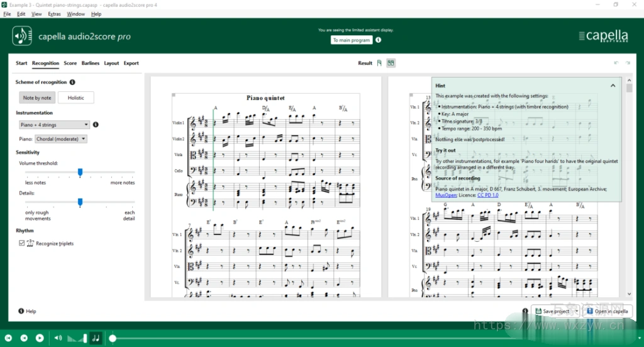This screenshot has width=644, height=347.
Task: Click the app icon in title bar
Action: click(x=4, y=5)
